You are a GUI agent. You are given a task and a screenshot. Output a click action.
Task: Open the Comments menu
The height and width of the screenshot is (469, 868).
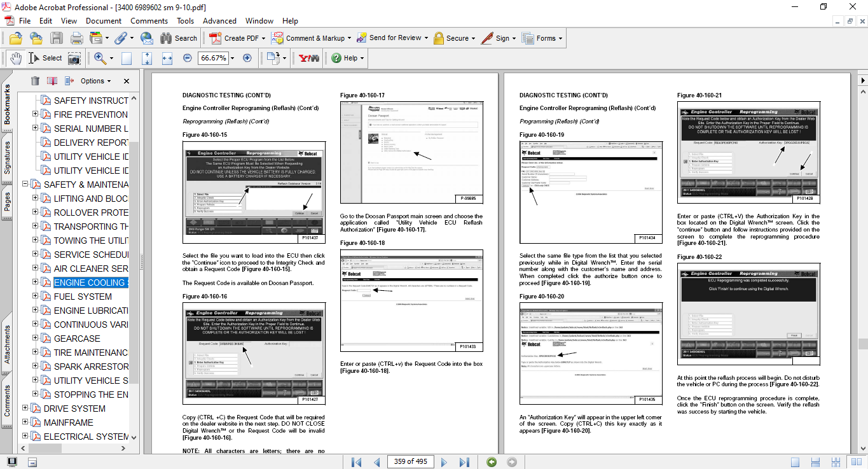(149, 21)
